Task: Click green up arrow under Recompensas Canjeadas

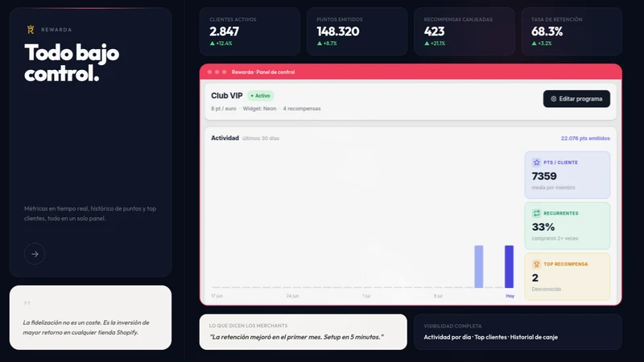Action: pos(427,43)
